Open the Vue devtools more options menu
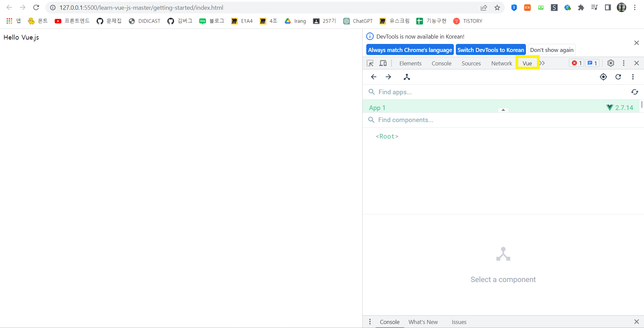 633,77
